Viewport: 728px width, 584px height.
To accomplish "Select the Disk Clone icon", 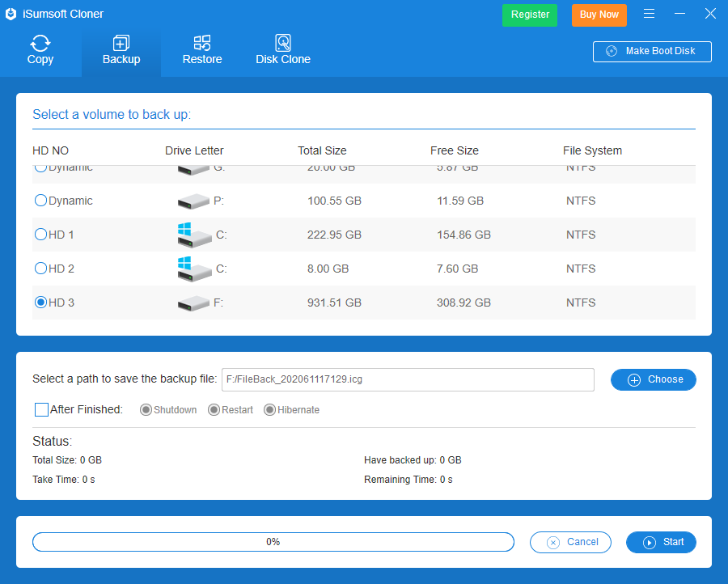I will [x=283, y=44].
